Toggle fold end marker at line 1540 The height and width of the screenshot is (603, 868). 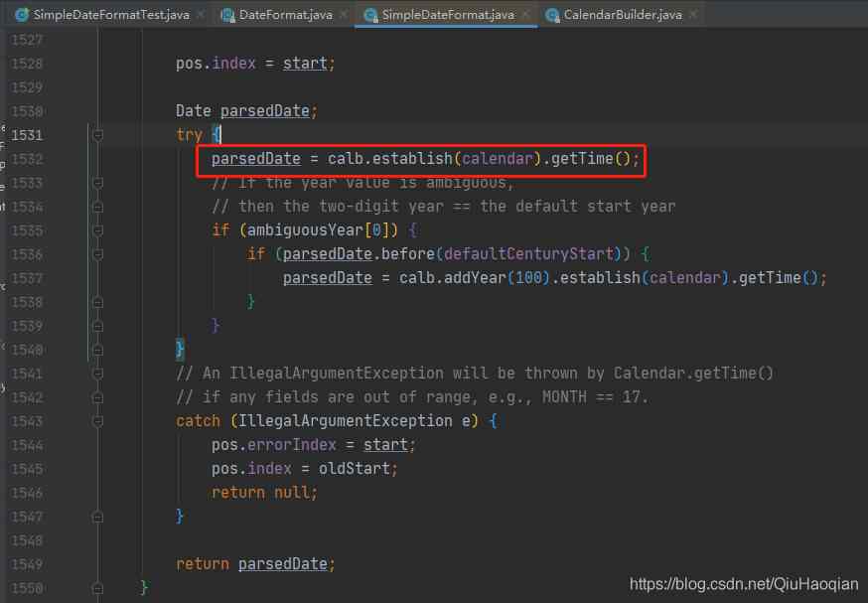98,350
